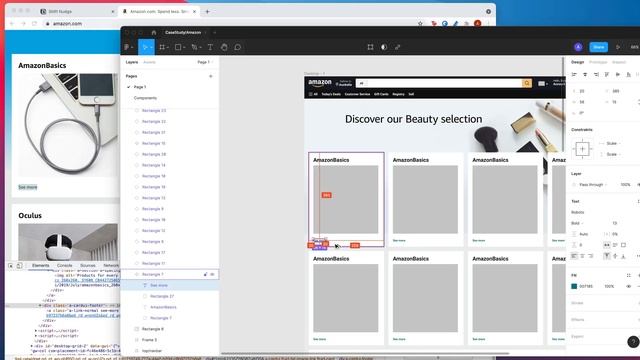
Task: Click the Align top icon in Design panel
Action: pyautogui.click(x=607, y=75)
